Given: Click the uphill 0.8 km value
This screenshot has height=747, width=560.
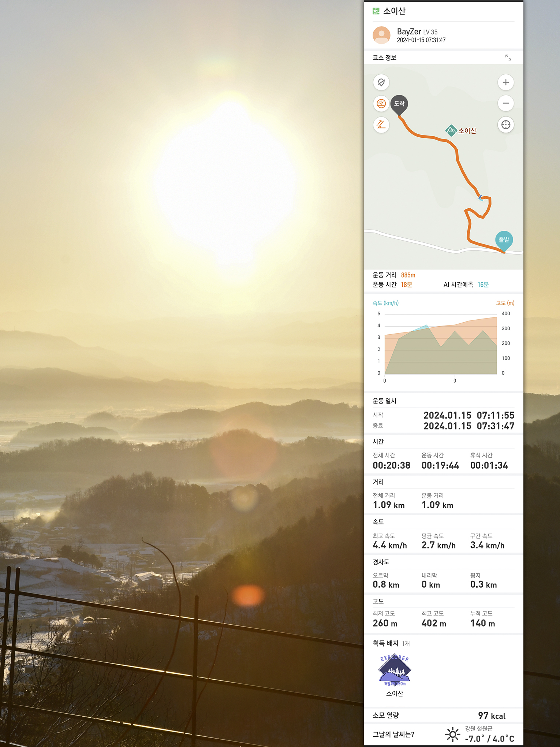Looking at the screenshot, I should (386, 584).
